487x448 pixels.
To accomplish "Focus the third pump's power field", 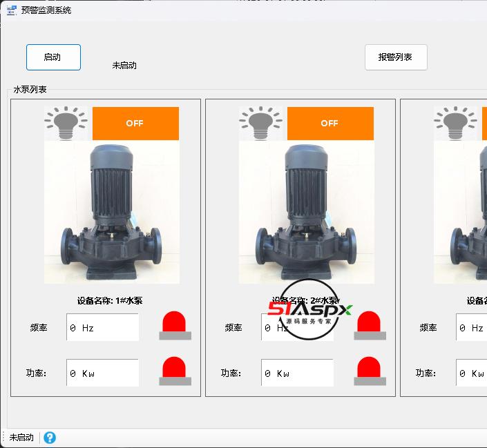I will (472, 373).
